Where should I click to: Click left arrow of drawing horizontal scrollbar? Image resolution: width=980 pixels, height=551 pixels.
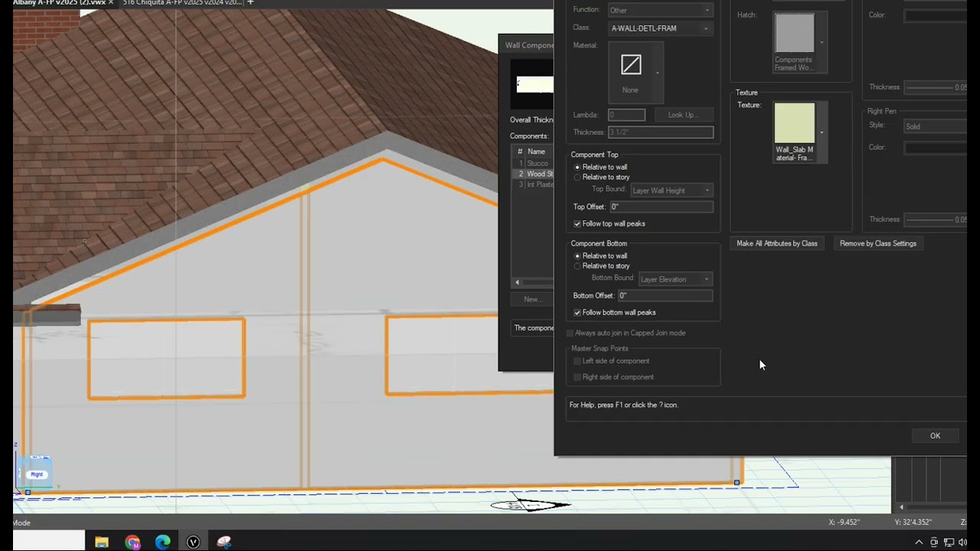coord(901,507)
